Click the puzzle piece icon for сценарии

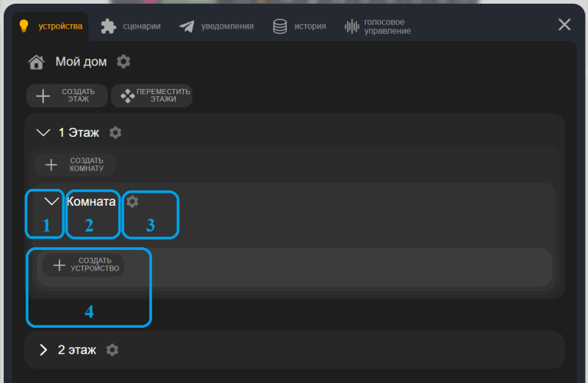pyautogui.click(x=108, y=26)
